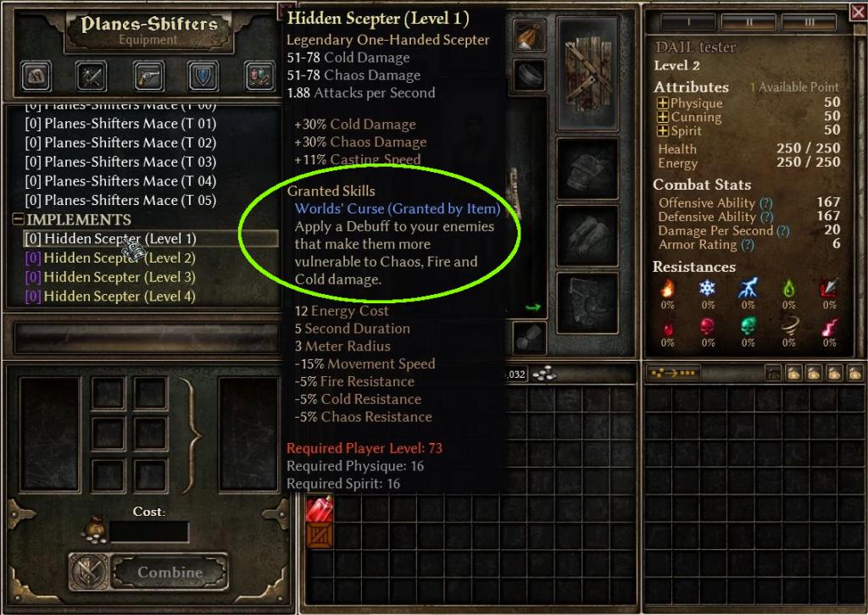Image resolution: width=868 pixels, height=615 pixels.
Task: Switch to the last inventory bag
Action: [854, 374]
